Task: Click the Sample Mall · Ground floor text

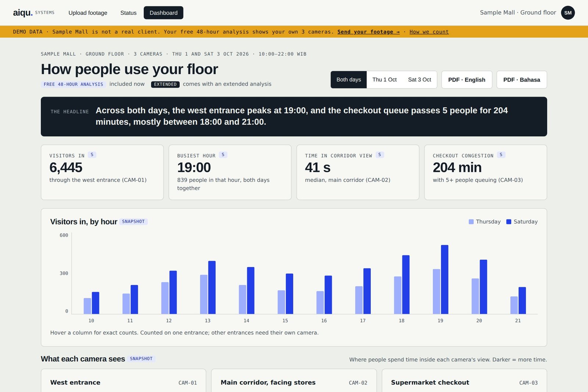Action: click(518, 12)
